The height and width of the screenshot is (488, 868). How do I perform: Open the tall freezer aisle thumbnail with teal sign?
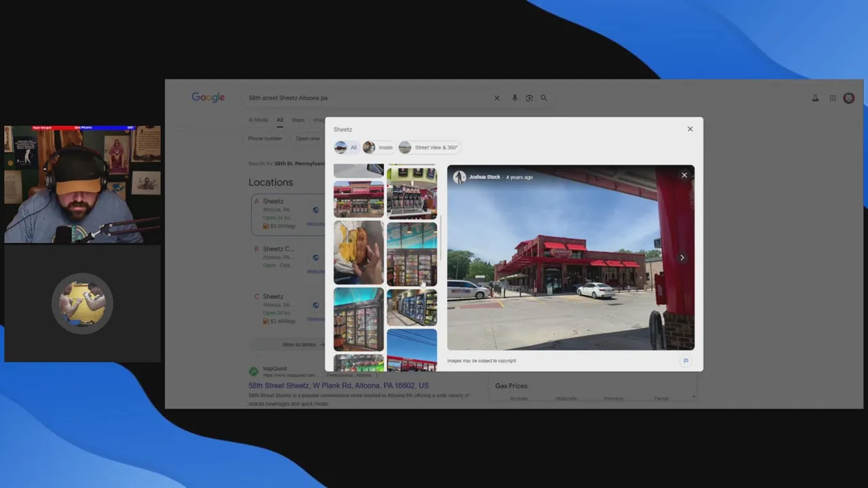[x=412, y=254]
